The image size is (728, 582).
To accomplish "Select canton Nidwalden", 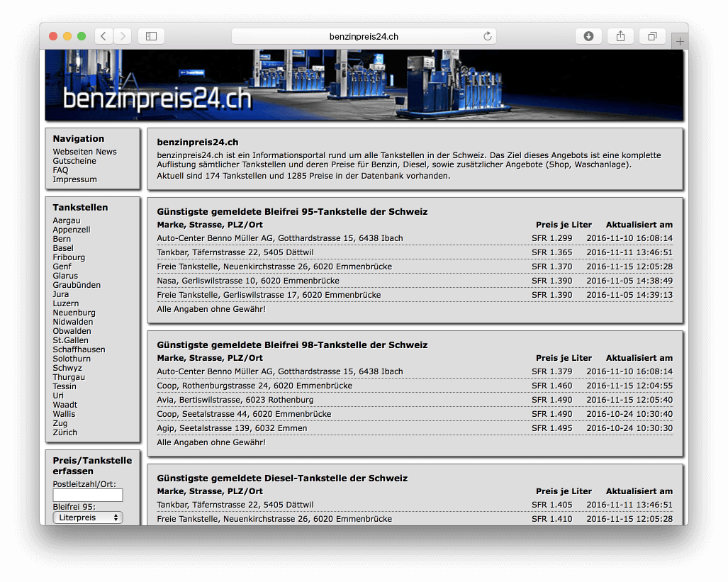I will click(73, 322).
